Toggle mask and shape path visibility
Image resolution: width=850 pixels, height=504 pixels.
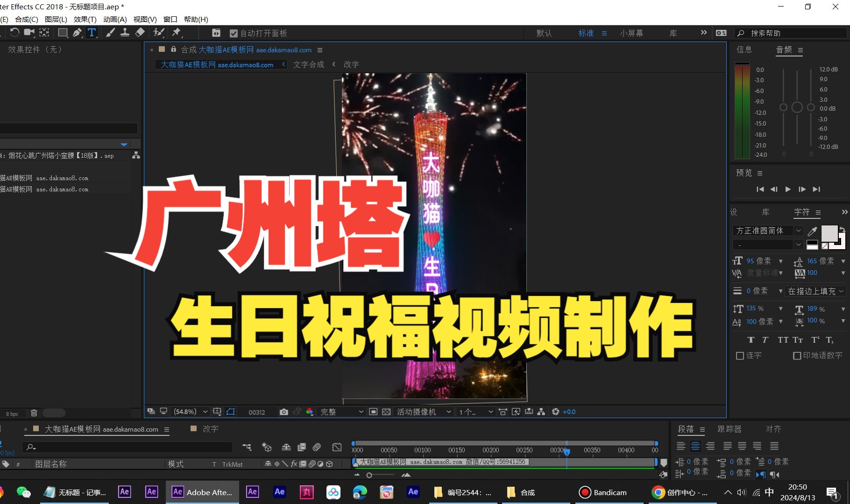click(x=231, y=412)
